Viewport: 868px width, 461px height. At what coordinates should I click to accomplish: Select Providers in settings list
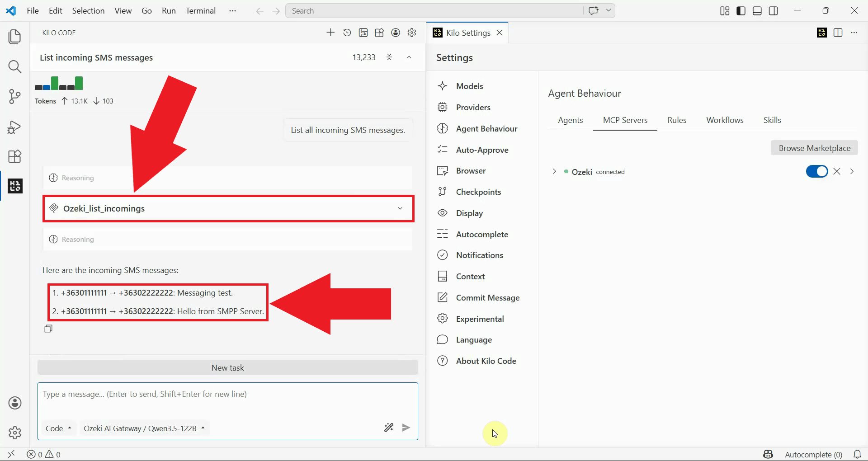click(x=473, y=107)
